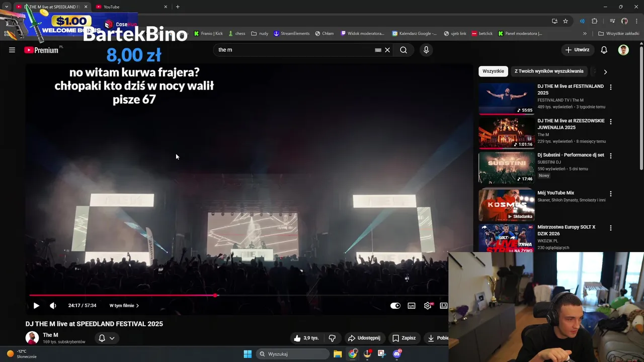Open a new browser tab
This screenshot has width=644, height=362.
[x=178, y=7]
